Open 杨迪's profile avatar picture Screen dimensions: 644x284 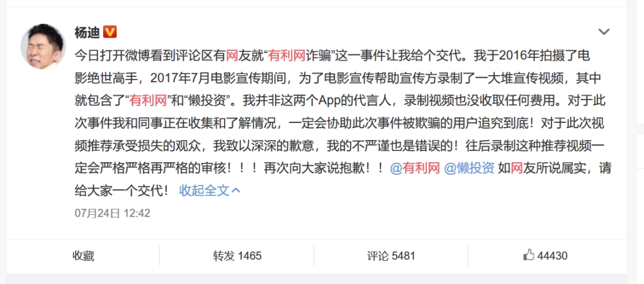point(43,46)
